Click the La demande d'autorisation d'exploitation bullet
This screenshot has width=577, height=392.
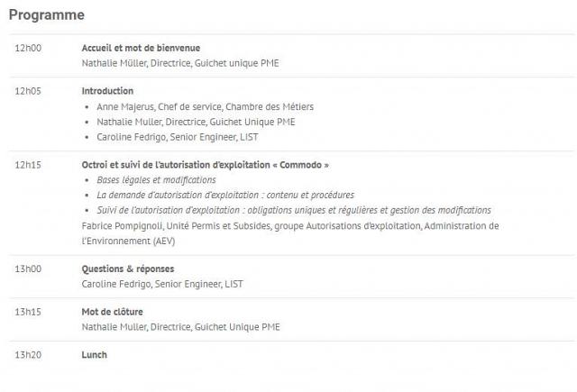[225, 196]
